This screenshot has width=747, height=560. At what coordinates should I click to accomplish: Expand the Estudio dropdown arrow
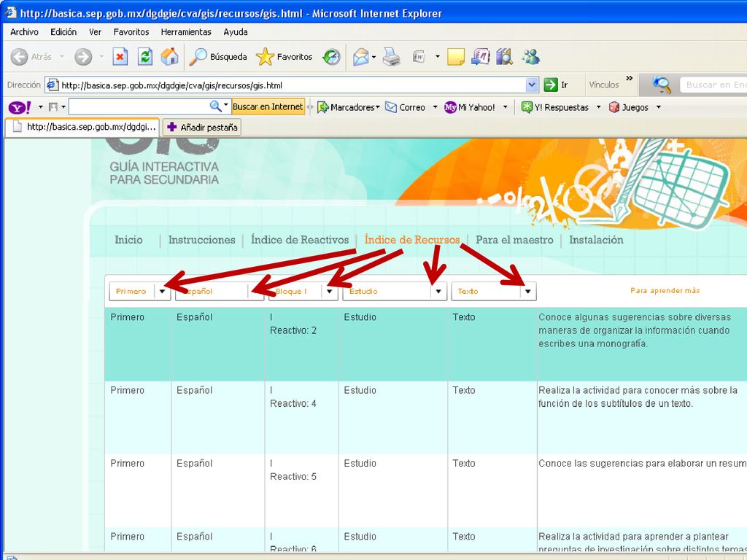tap(438, 292)
